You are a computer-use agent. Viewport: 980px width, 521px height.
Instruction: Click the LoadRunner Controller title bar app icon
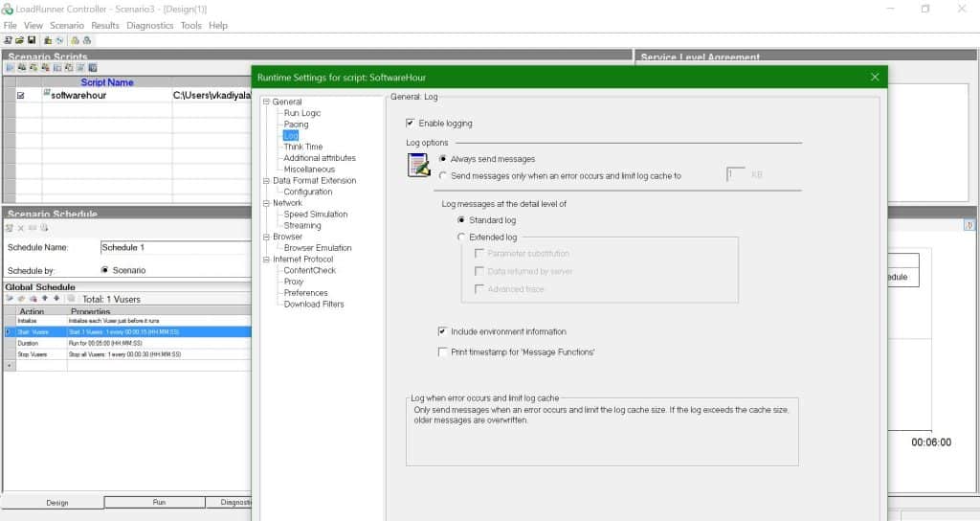[x=7, y=9]
